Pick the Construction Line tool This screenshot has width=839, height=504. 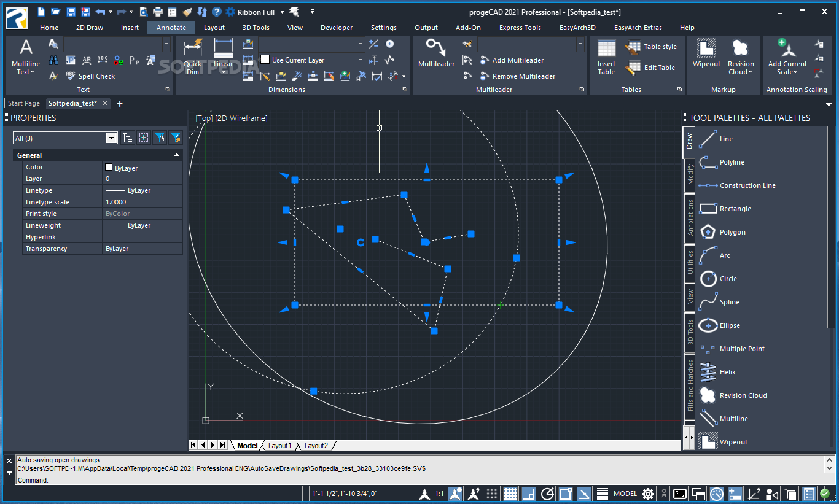pos(747,185)
